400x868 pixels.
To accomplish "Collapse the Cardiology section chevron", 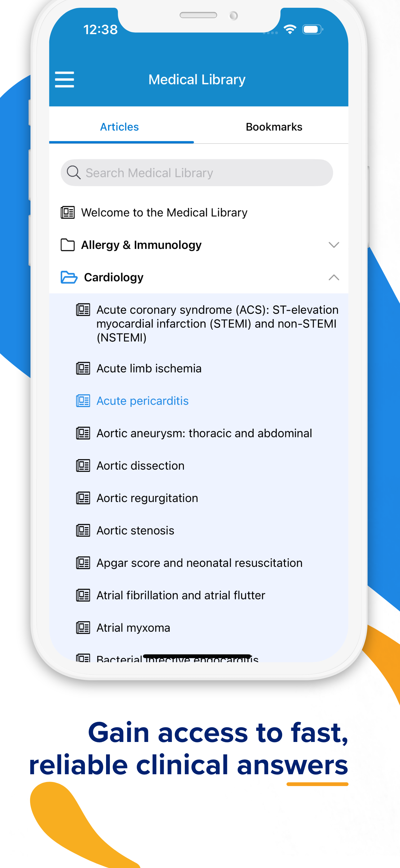I will (334, 277).
